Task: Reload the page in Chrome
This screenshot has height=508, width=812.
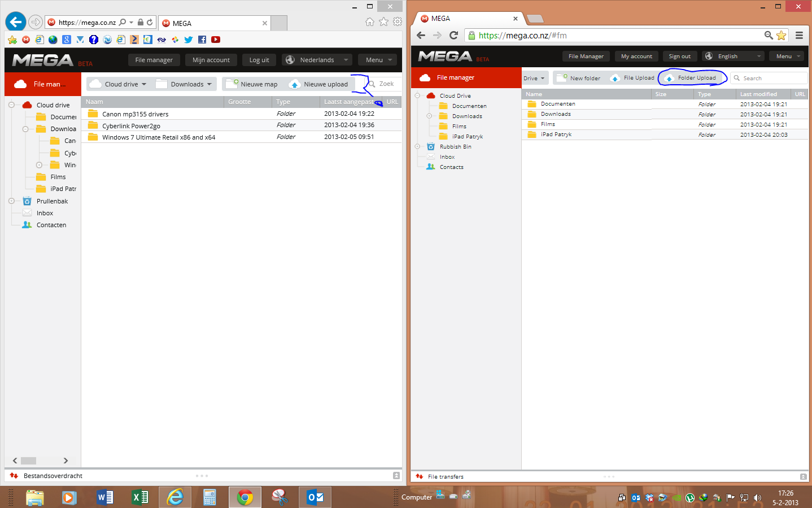Action: [x=453, y=35]
